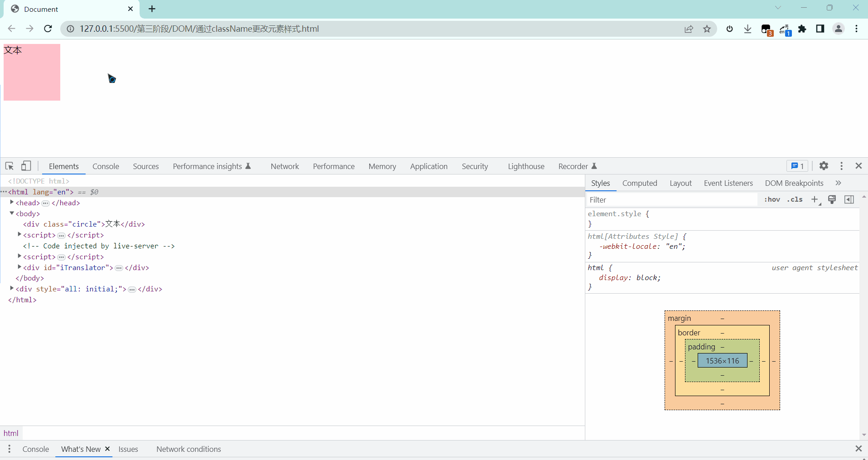868x460 pixels.
Task: Open the Extensions puzzle icon
Action: [x=802, y=29]
